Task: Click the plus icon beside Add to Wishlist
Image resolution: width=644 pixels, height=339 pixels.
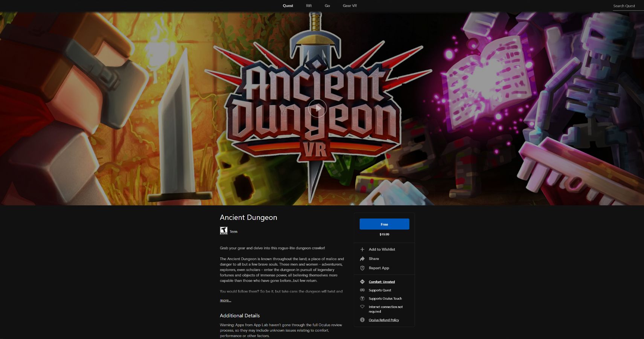Action: [362, 249]
